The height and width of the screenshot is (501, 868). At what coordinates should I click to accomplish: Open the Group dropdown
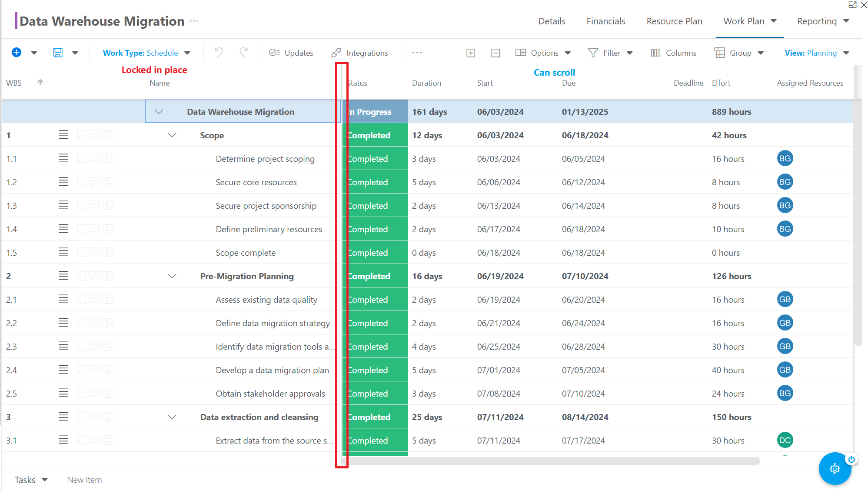pos(739,53)
